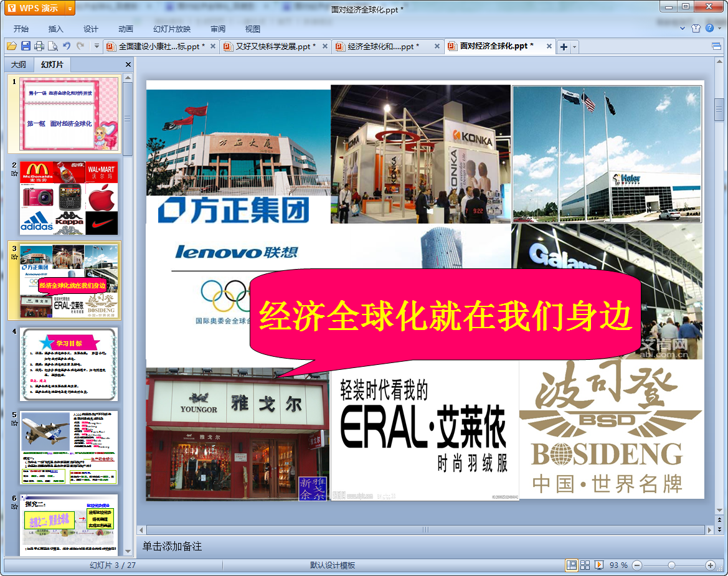Click the thumbnail pane scroll down arrow
This screenshot has height=576, width=728.
pyautogui.click(x=128, y=551)
